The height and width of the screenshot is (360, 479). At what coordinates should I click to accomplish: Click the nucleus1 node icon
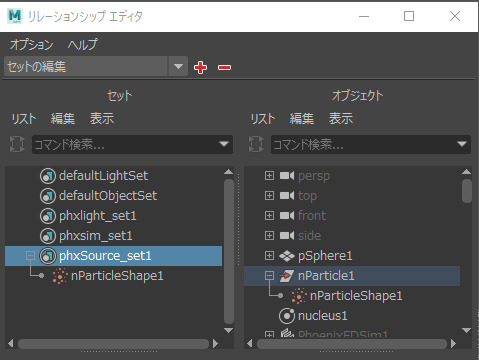tap(287, 316)
